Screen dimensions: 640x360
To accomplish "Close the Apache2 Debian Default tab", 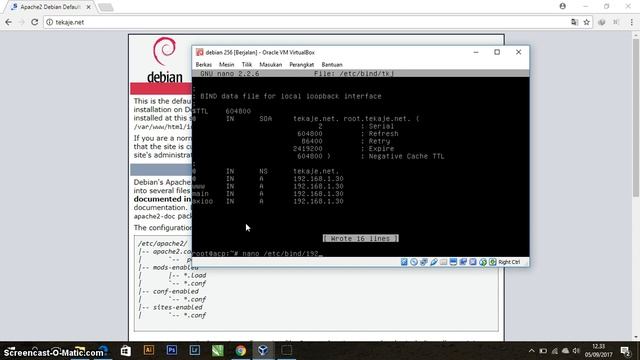I will [x=89, y=7].
